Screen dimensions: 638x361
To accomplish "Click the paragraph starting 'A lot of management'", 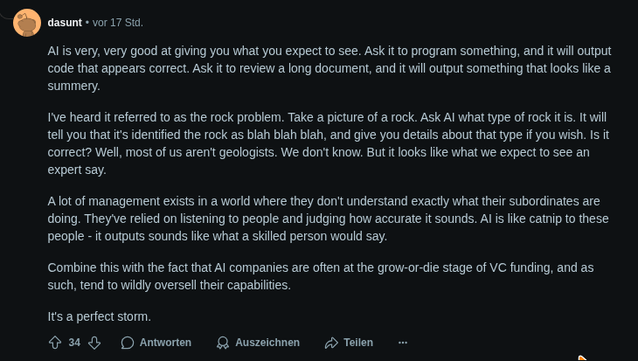I will [328, 219].
